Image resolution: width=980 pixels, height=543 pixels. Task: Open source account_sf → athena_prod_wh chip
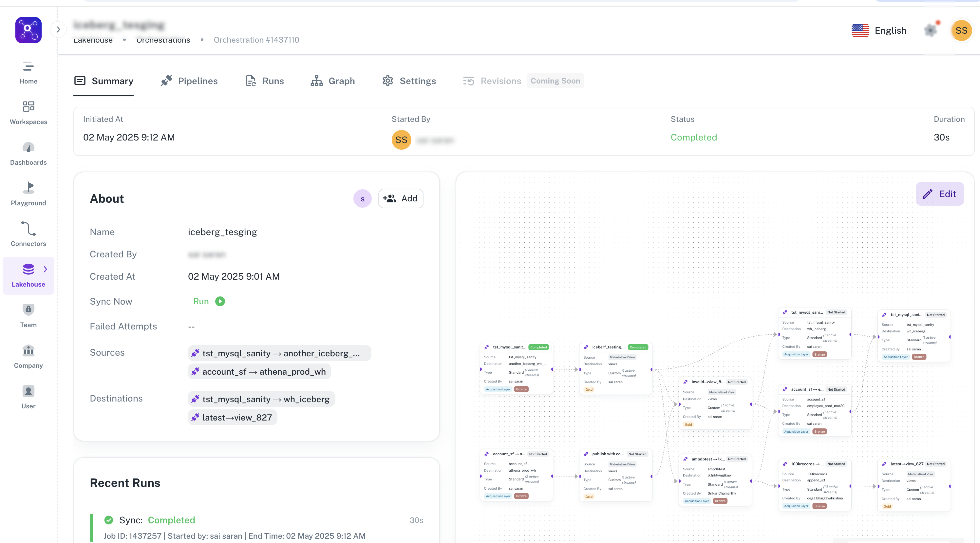pyautogui.click(x=259, y=371)
